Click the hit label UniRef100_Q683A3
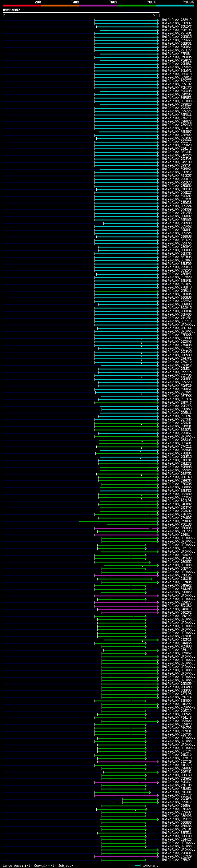The width and height of the screenshot is (197, 868). coord(176,440)
